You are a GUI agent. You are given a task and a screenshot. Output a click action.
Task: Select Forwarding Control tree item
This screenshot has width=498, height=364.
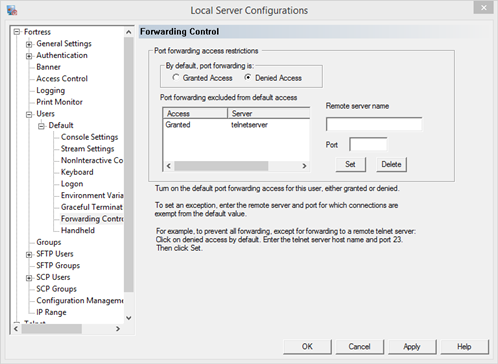click(92, 219)
